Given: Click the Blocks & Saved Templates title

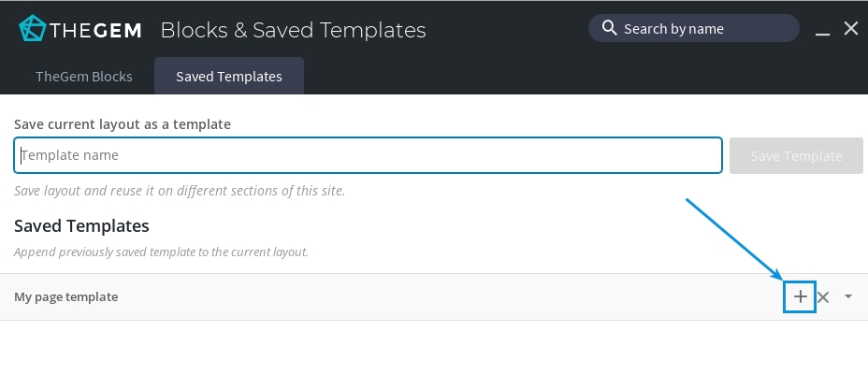Looking at the screenshot, I should click(x=293, y=30).
